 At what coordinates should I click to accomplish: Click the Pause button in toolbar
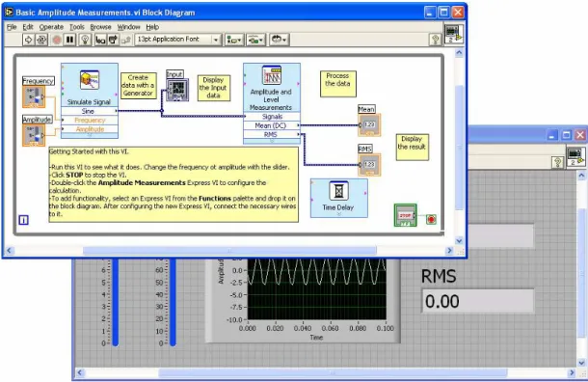pos(69,40)
